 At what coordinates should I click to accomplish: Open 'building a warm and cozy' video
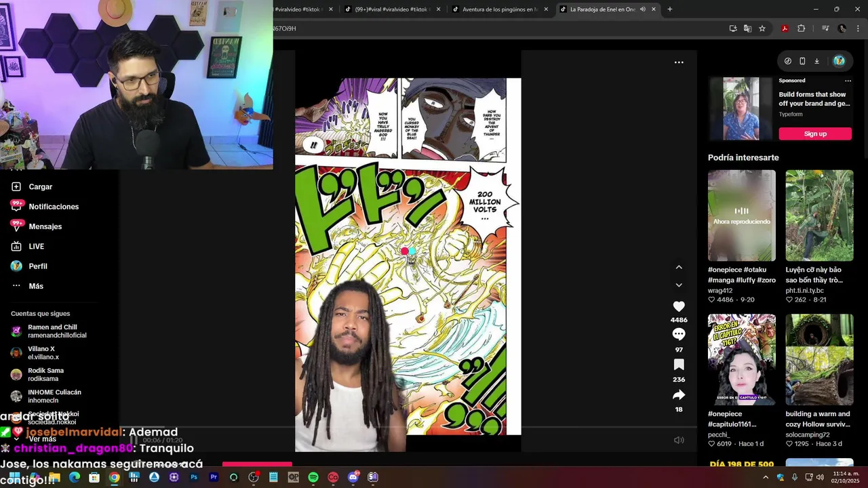tap(819, 359)
